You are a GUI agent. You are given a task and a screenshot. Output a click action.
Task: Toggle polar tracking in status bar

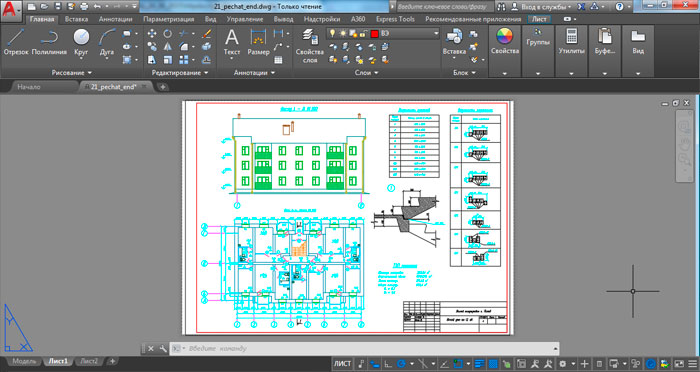[401, 364]
